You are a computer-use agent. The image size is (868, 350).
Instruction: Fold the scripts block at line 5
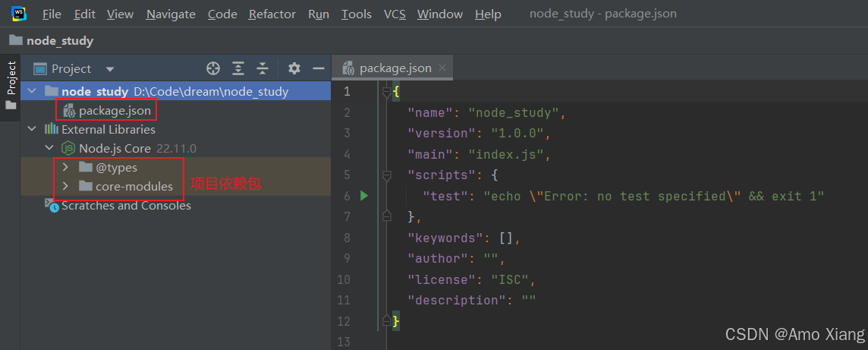pyautogui.click(x=386, y=175)
